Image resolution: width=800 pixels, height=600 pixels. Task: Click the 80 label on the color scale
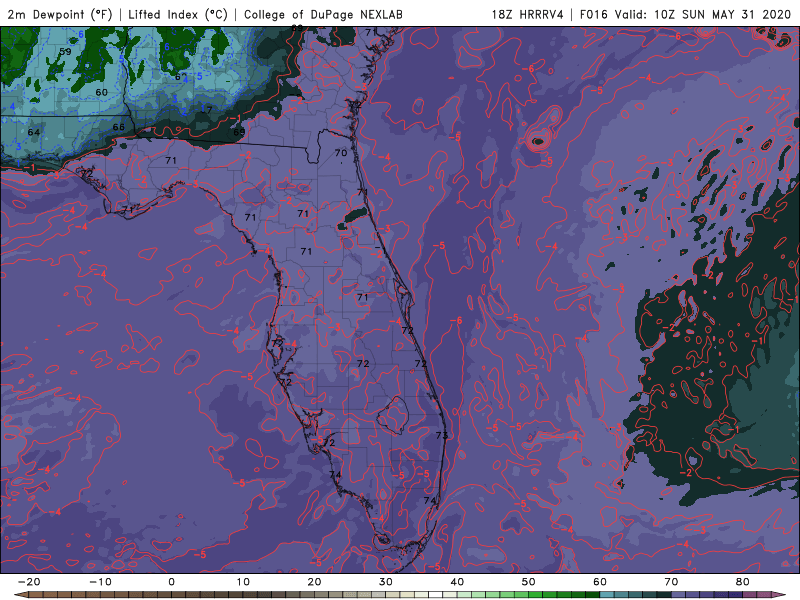tap(743, 582)
